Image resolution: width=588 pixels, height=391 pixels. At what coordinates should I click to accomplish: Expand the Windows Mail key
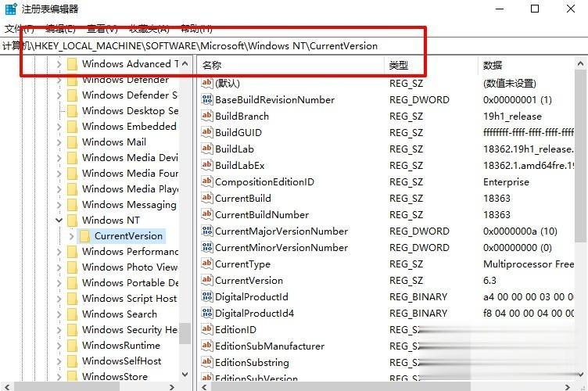(x=59, y=142)
